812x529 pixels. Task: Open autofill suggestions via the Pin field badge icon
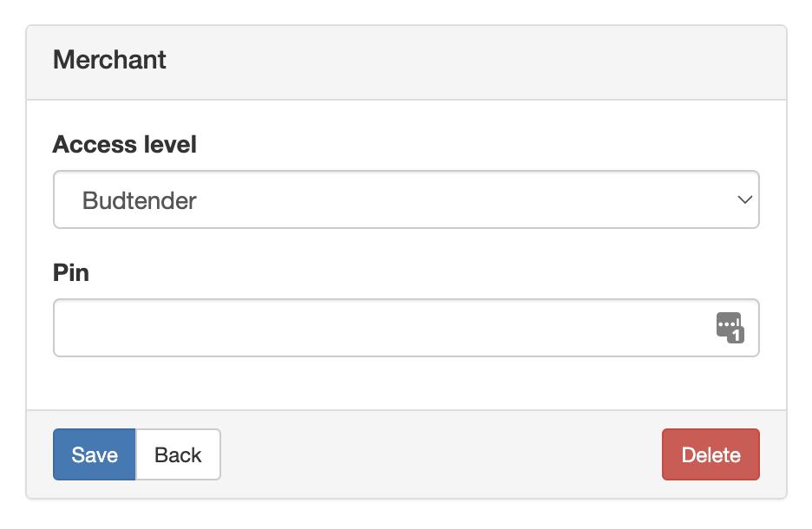coord(730,328)
